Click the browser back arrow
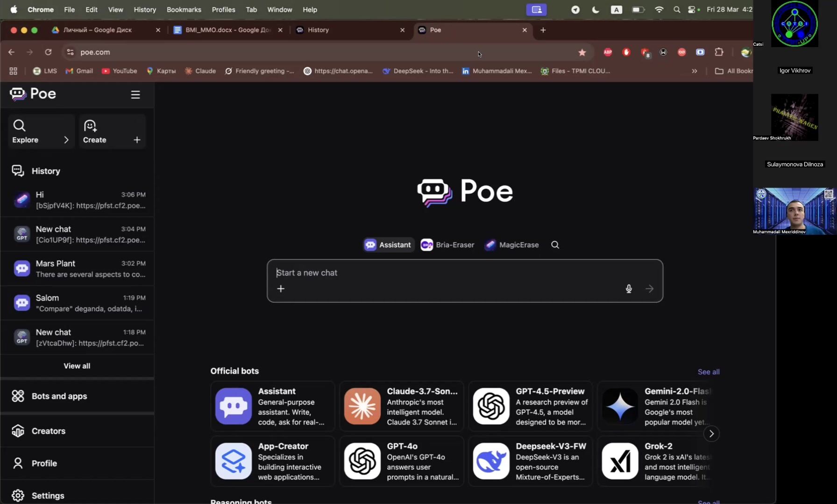Viewport: 837px width, 504px height. [x=12, y=52]
